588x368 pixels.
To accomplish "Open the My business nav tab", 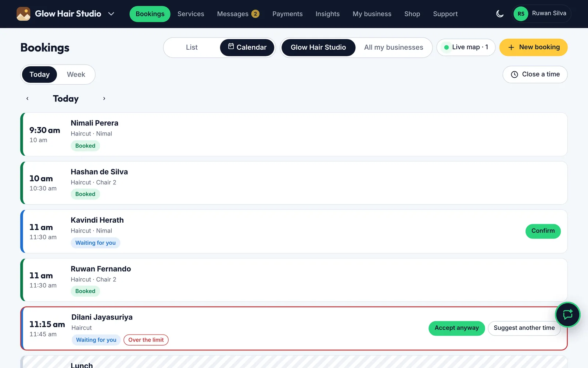I will pyautogui.click(x=372, y=14).
